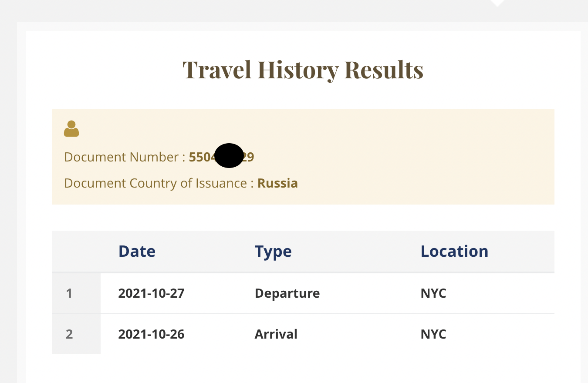The image size is (588, 383).
Task: Click NYC location in departure row
Action: [433, 293]
